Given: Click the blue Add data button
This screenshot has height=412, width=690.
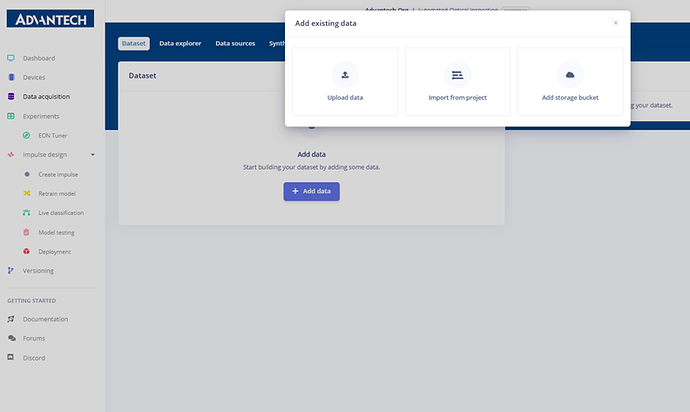Looking at the screenshot, I should coord(312,191).
